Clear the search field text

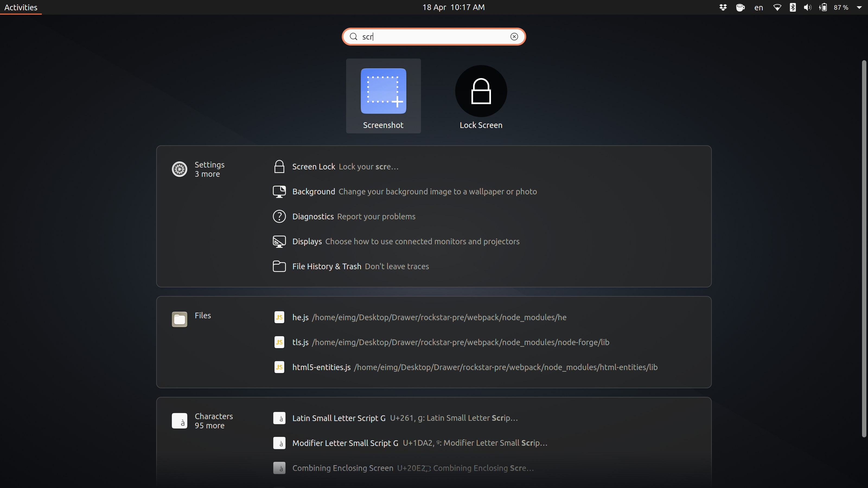(514, 37)
